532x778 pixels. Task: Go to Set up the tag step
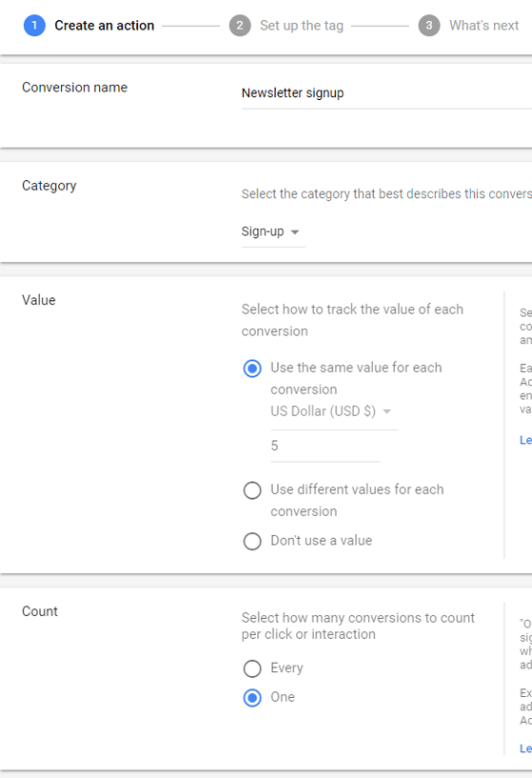[302, 26]
